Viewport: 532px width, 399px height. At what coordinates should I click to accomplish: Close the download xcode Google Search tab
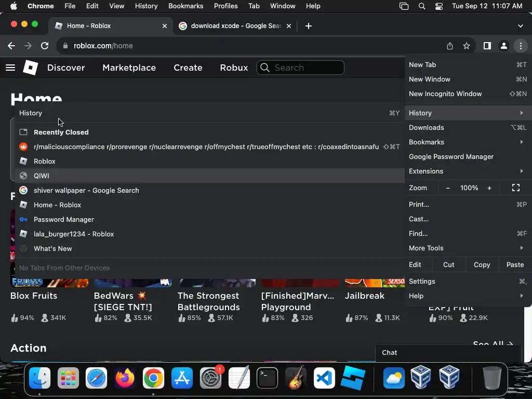289,26
